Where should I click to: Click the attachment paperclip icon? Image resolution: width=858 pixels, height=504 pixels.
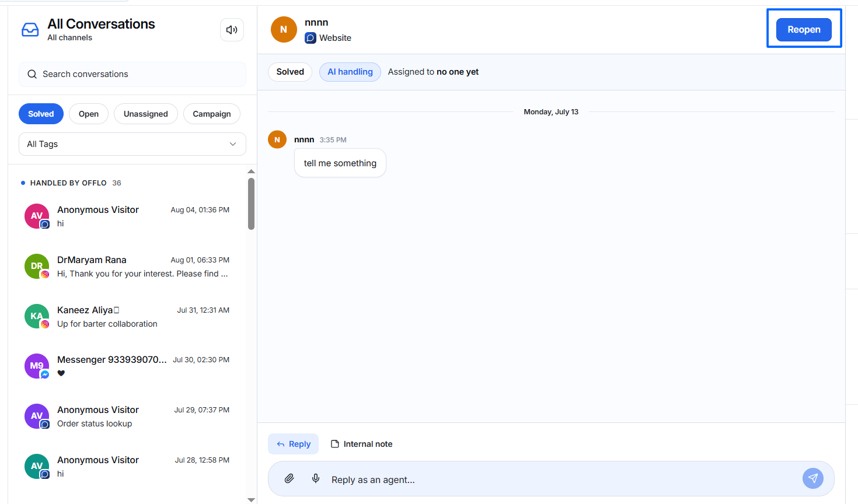289,479
